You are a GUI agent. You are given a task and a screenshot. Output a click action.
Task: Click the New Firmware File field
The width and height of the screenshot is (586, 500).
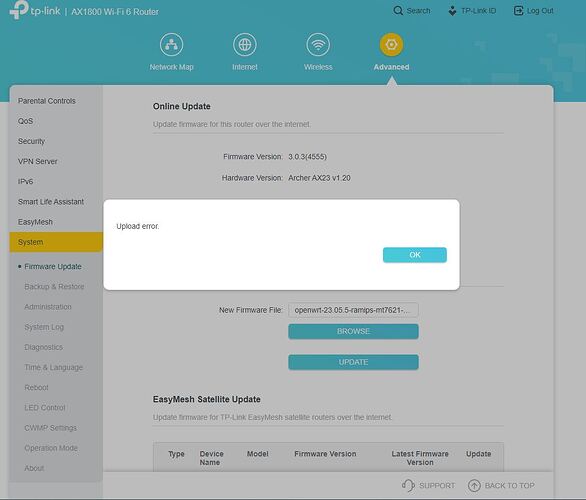[353, 310]
